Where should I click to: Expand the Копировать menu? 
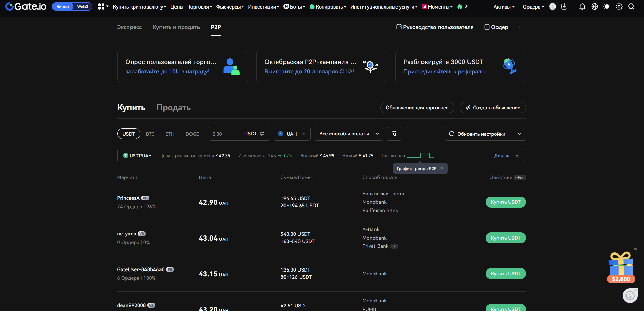(x=328, y=6)
